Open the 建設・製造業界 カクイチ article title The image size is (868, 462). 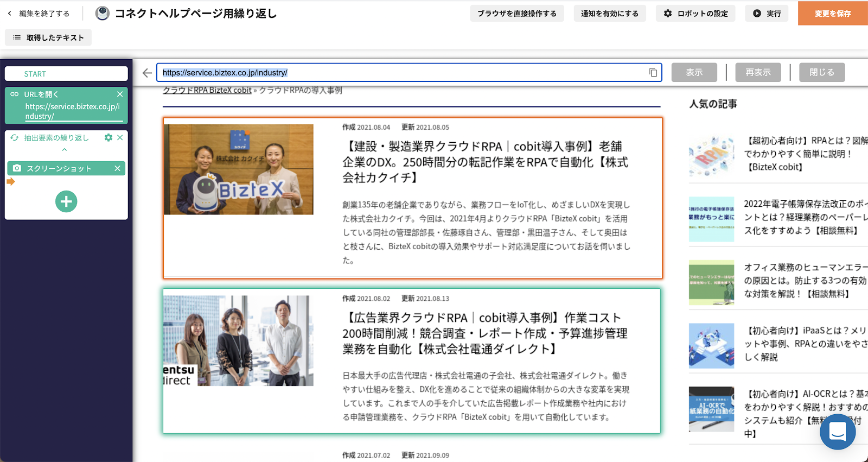(485, 162)
